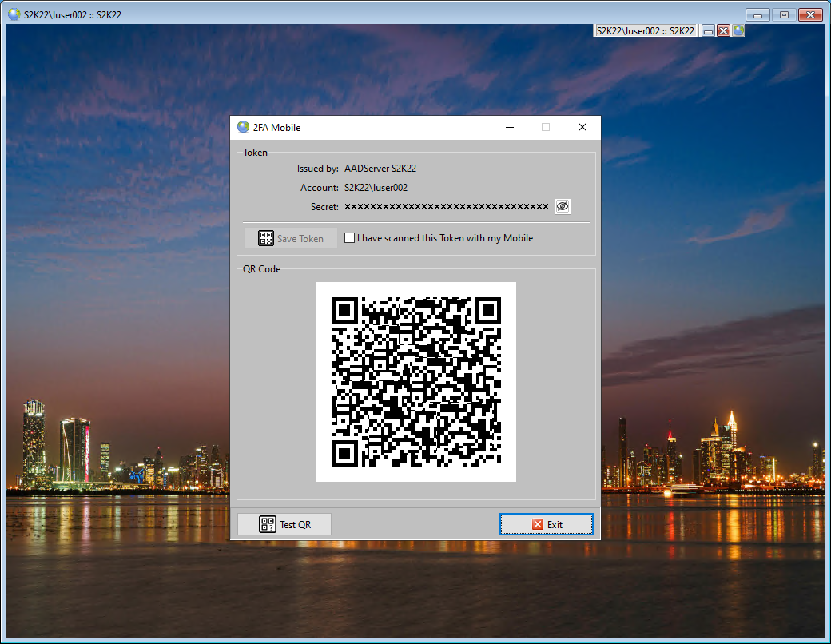Minimize the main S2K22 session window

(x=757, y=14)
